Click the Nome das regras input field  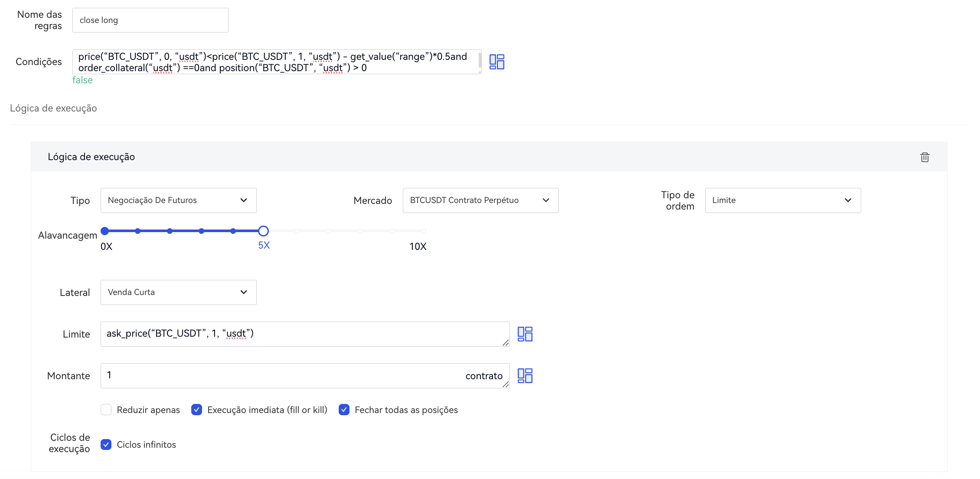150,20
